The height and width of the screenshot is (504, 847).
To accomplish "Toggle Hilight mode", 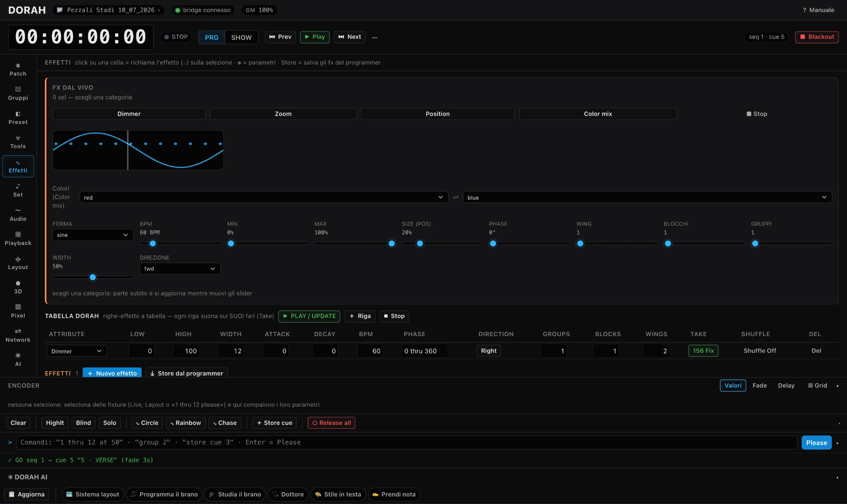I will [55, 423].
